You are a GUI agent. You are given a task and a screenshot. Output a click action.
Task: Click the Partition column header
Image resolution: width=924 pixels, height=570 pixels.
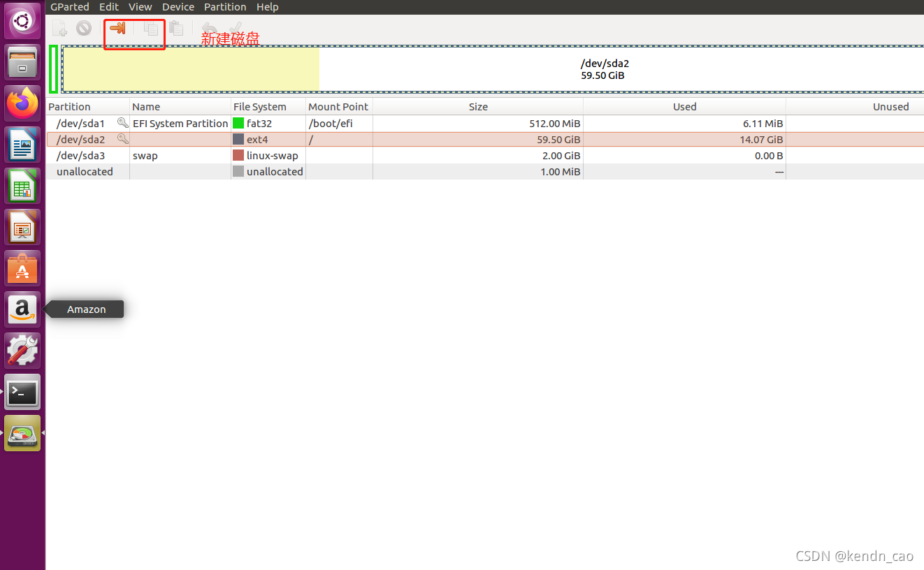click(88, 107)
